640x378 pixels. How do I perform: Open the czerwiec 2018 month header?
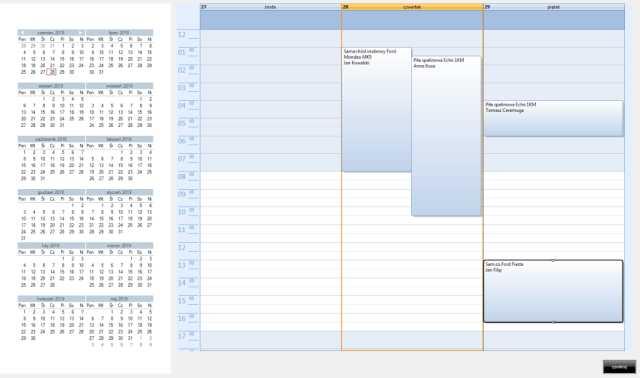[x=51, y=33]
